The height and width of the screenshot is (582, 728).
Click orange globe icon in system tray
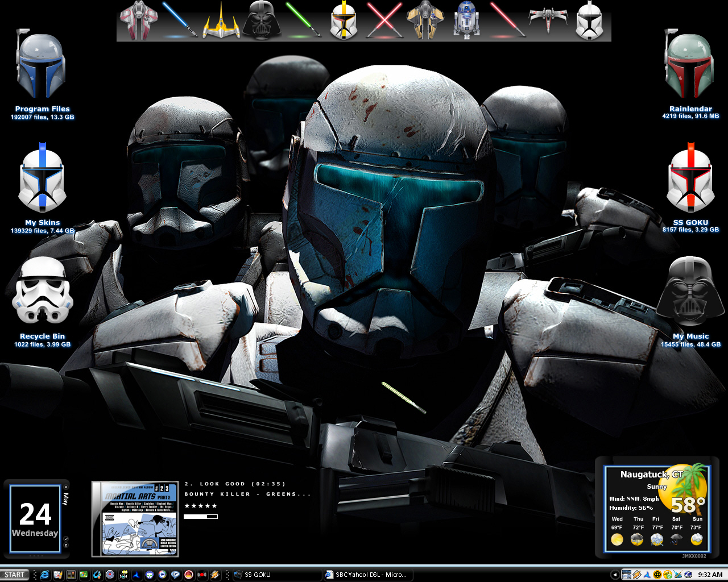(x=657, y=575)
